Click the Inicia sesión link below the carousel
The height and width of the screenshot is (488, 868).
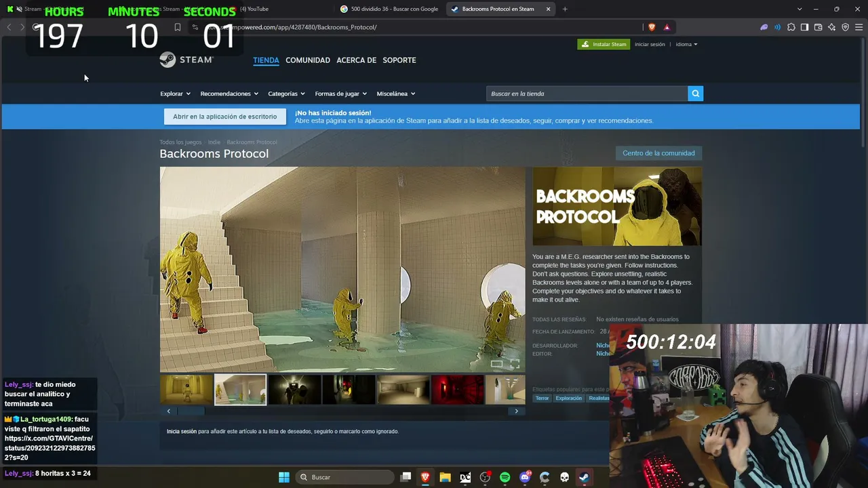tap(182, 431)
